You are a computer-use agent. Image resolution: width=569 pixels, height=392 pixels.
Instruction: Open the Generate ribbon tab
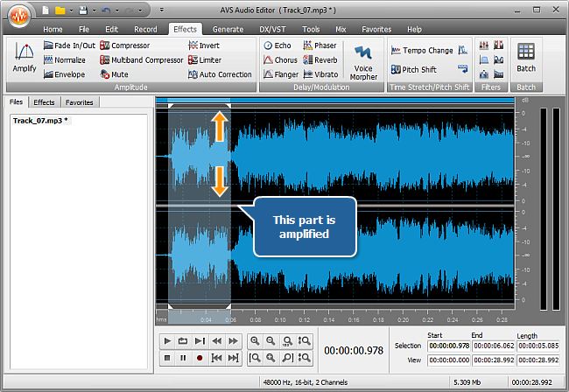(x=228, y=30)
